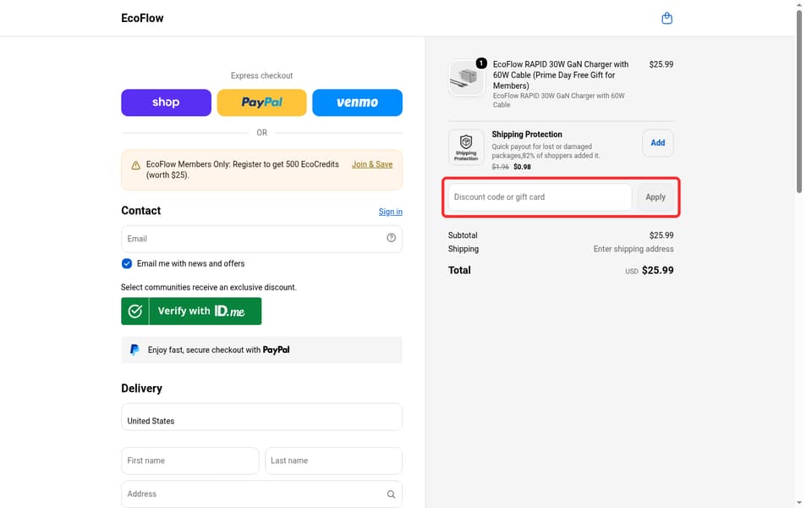Click the EcoFlow store logo
812x508 pixels.
142,18
